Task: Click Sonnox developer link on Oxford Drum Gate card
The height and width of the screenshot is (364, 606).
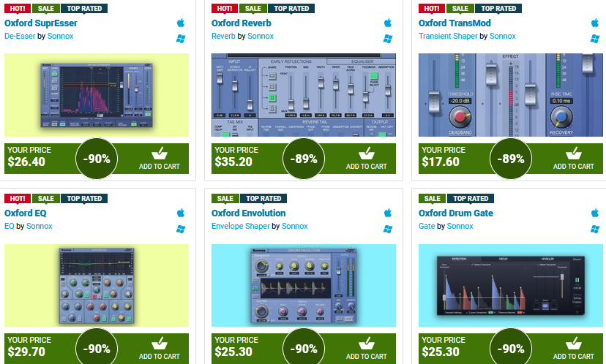Action: pyautogui.click(x=460, y=226)
